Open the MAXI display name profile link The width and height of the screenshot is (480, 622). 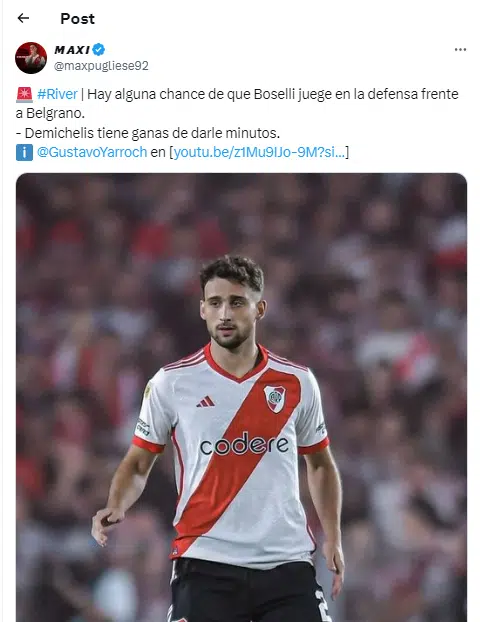click(x=72, y=50)
